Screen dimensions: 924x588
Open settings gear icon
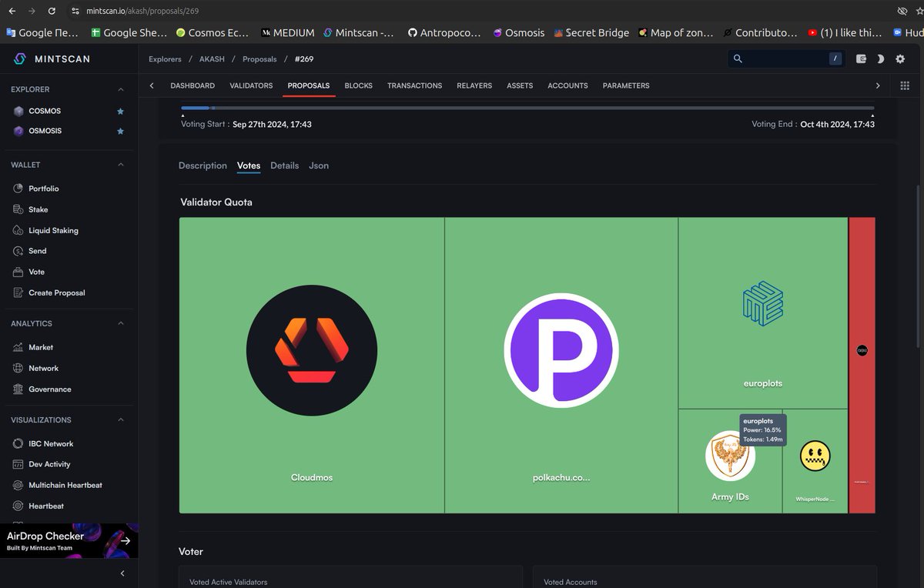pos(900,58)
